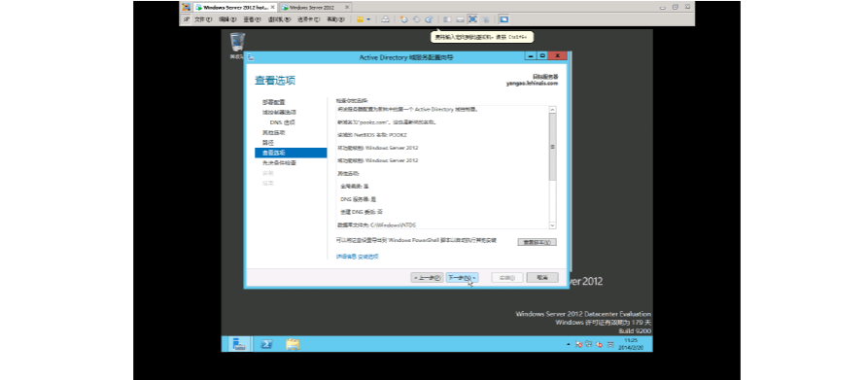Select the DNS 选项 step in sidebar
This screenshot has width=868, height=380.
[x=282, y=122]
